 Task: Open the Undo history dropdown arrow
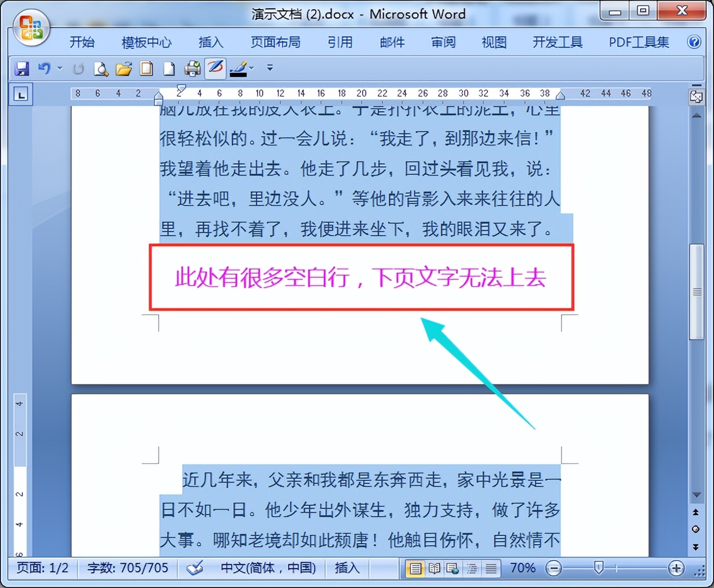click(x=59, y=68)
